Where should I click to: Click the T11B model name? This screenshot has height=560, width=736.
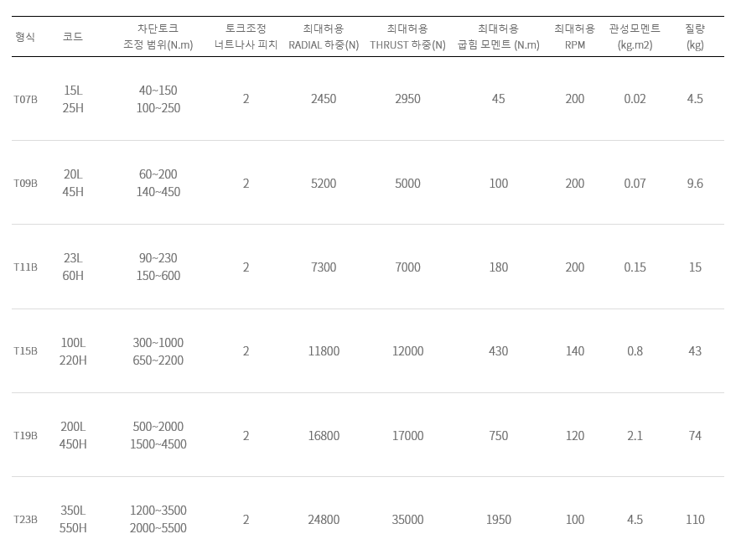point(25,267)
